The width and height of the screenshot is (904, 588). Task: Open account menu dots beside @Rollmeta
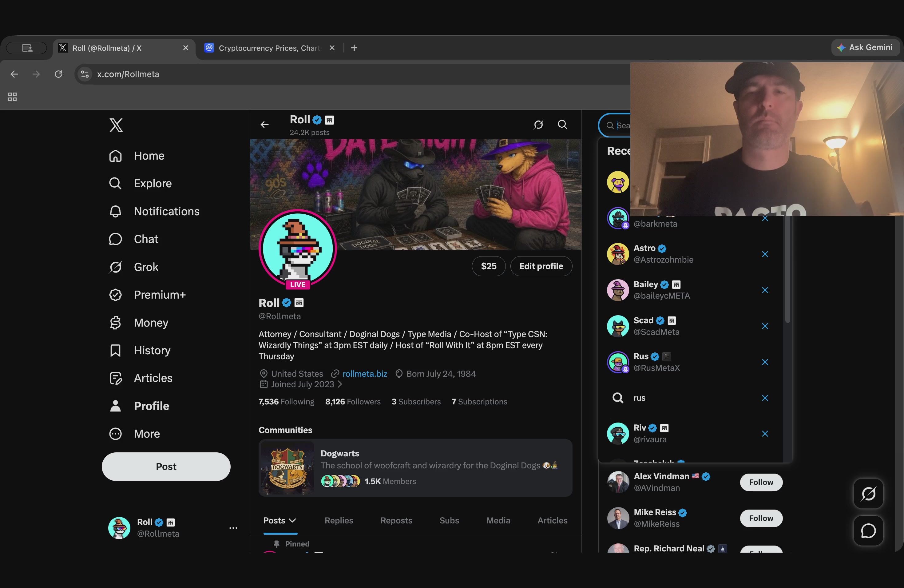pos(233,528)
